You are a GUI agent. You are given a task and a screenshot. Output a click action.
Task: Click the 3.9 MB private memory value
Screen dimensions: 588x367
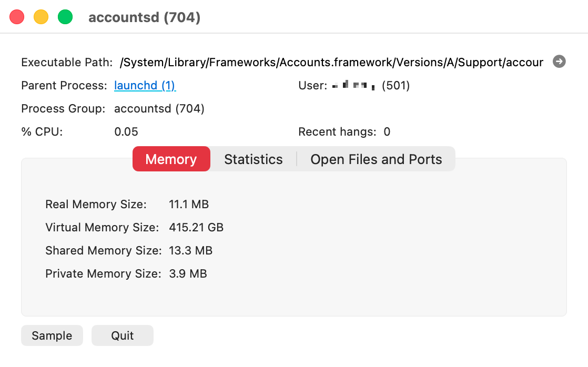pos(188,273)
